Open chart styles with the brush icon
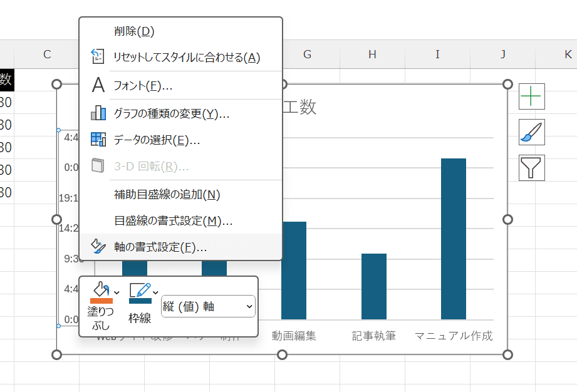This screenshot has width=577, height=392. click(531, 132)
